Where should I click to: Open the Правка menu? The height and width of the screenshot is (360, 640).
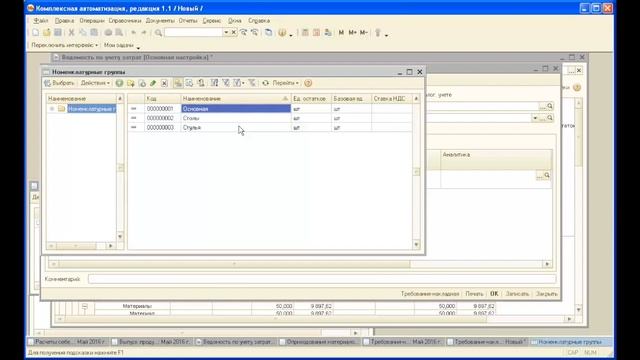[64, 20]
